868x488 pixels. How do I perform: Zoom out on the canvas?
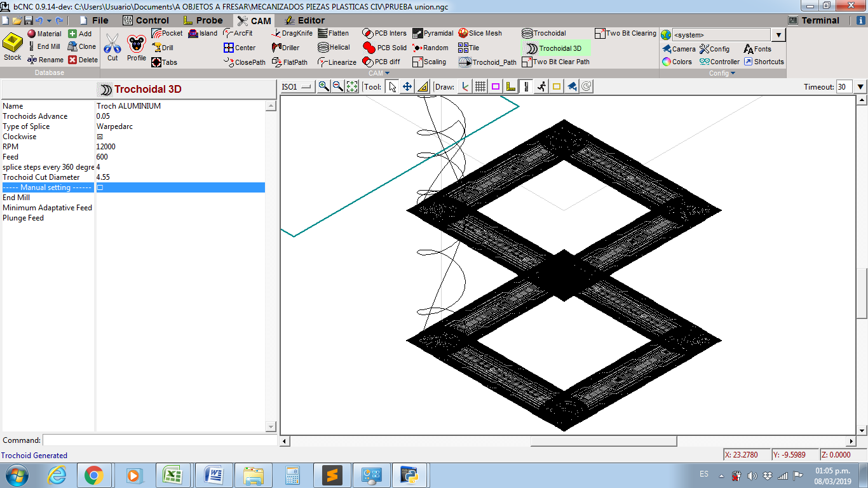coord(338,86)
